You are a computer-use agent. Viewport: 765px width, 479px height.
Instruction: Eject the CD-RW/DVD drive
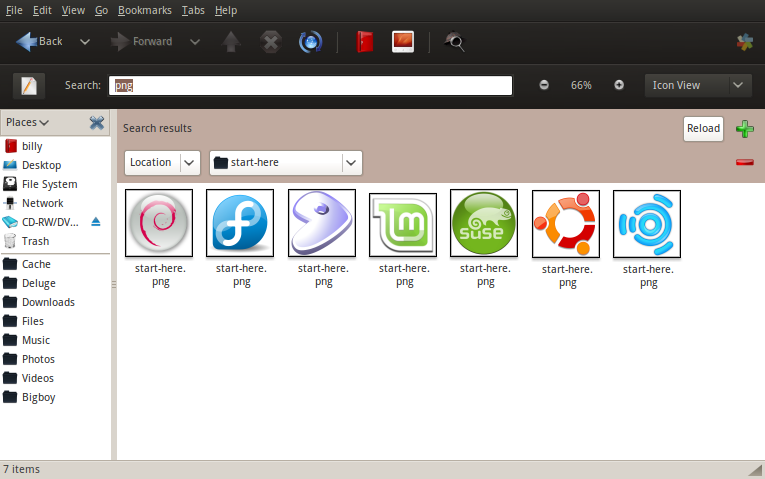(x=96, y=222)
